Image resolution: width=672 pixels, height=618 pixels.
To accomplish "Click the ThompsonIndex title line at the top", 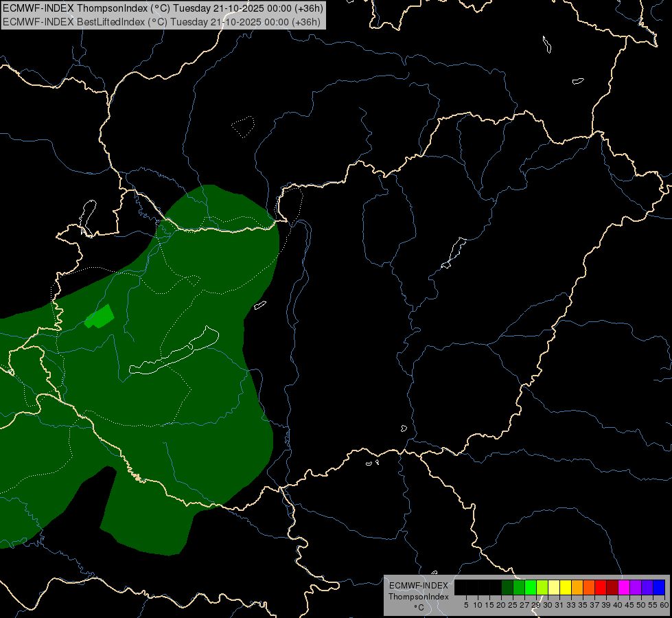I will (x=163, y=8).
